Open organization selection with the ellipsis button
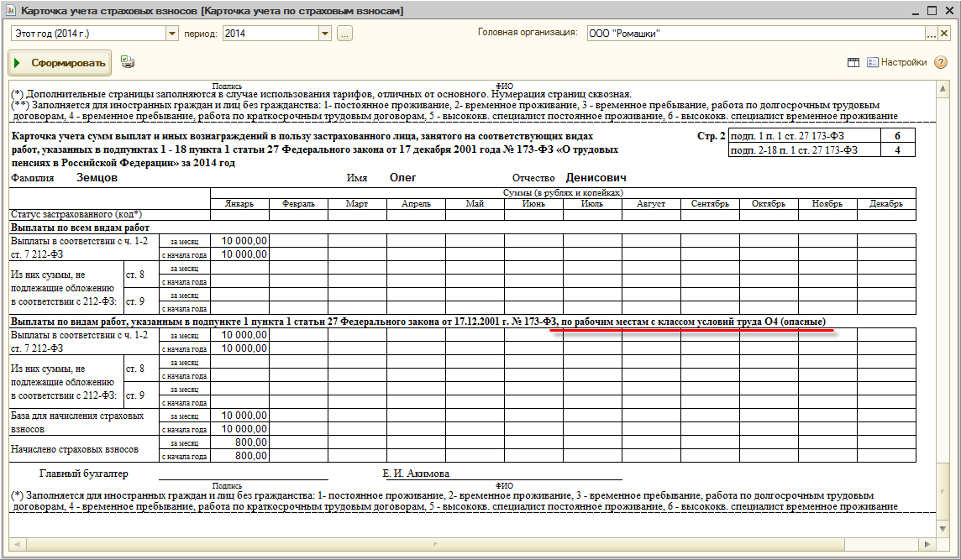This screenshot has height=560, width=961. (931, 34)
